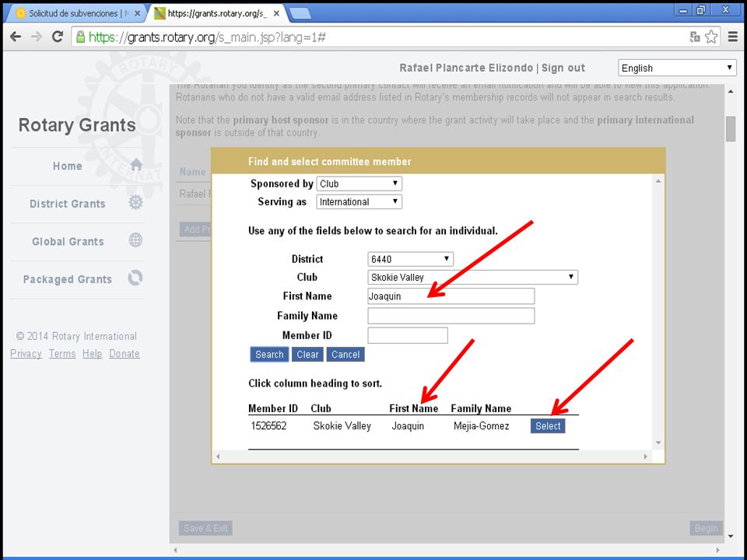Open the English language dropdown

pyautogui.click(x=677, y=68)
